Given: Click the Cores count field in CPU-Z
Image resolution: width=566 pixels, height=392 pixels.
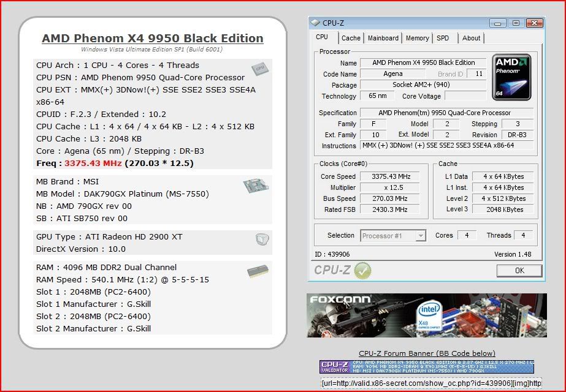Looking at the screenshot, I should point(467,235).
